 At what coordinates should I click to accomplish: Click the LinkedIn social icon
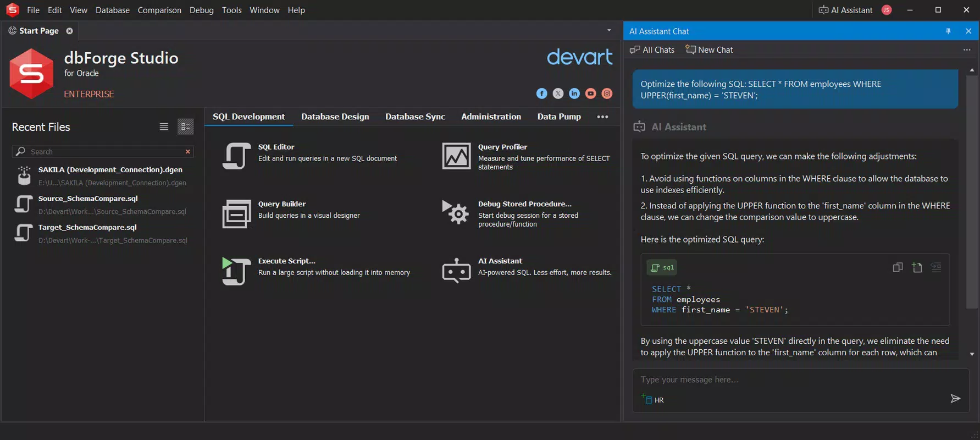(574, 94)
